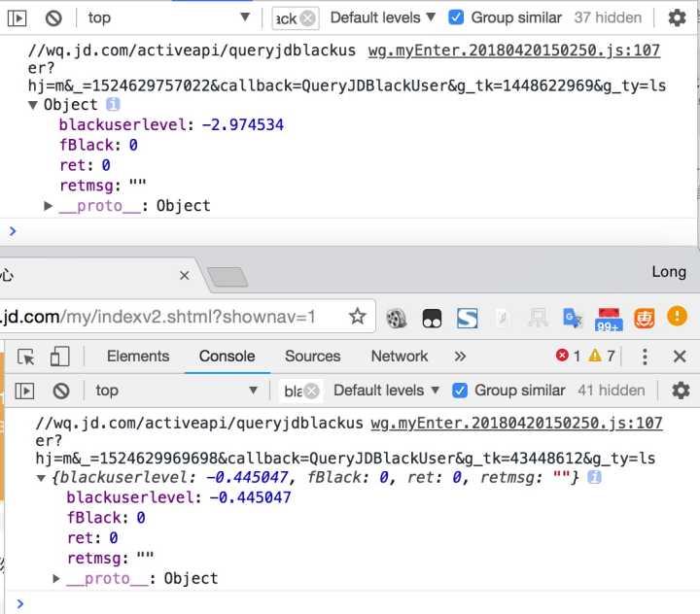Clear console in the lower DevTools panel
700x614 pixels.
pos(61,391)
